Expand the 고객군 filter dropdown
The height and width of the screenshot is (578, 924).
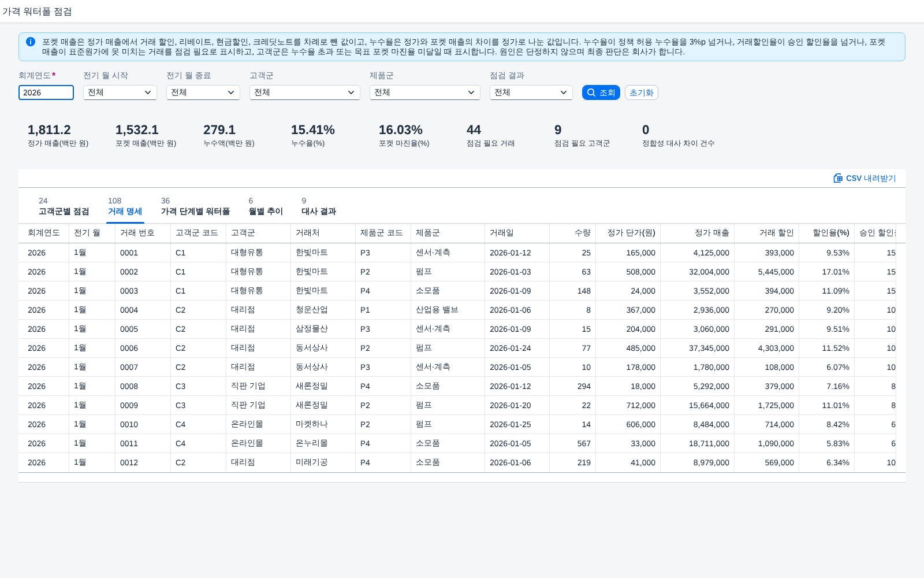click(x=305, y=92)
